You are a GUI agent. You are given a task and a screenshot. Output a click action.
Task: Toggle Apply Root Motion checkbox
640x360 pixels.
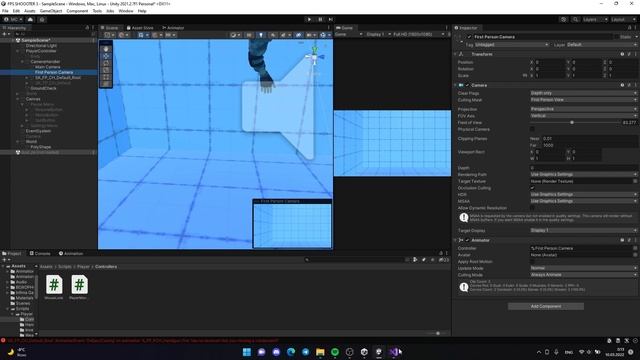coord(532,262)
